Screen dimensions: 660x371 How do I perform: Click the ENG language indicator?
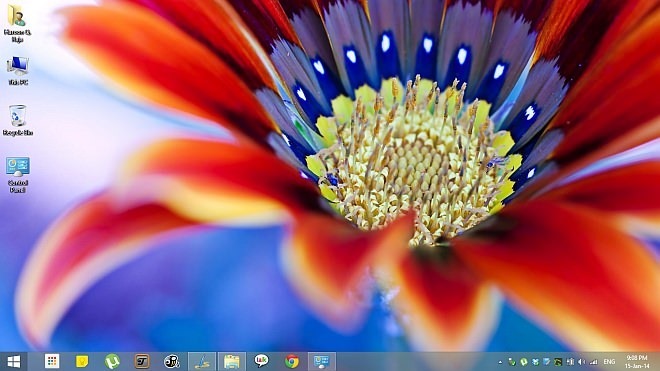point(609,362)
